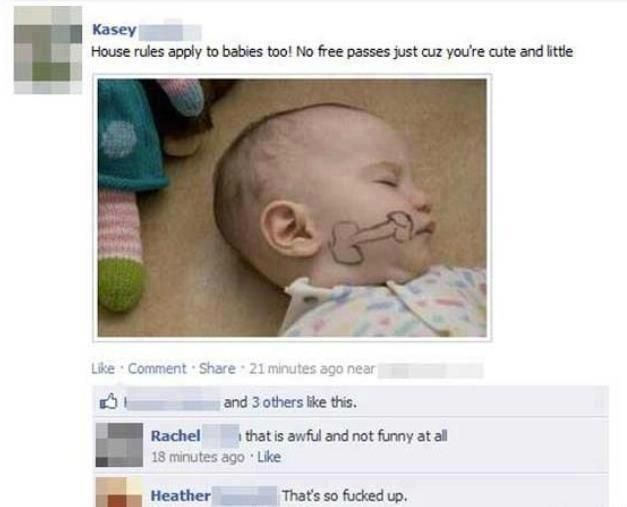This screenshot has height=507, width=627.
Task: Open Kasey's profile name link
Action: coord(114,30)
